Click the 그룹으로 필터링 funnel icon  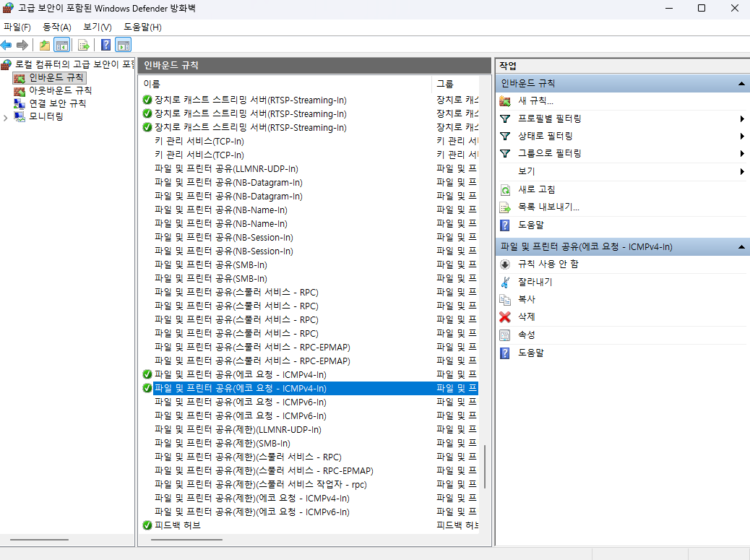(505, 153)
